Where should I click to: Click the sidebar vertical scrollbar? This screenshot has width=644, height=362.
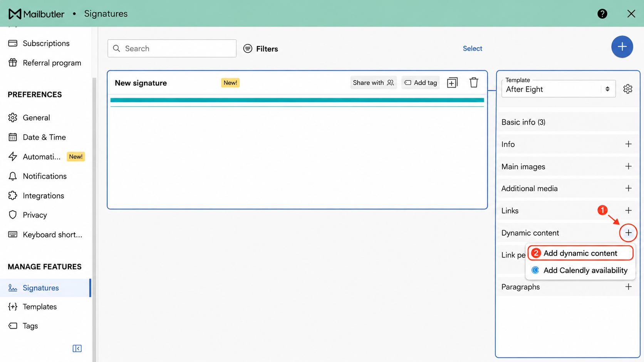(94, 219)
